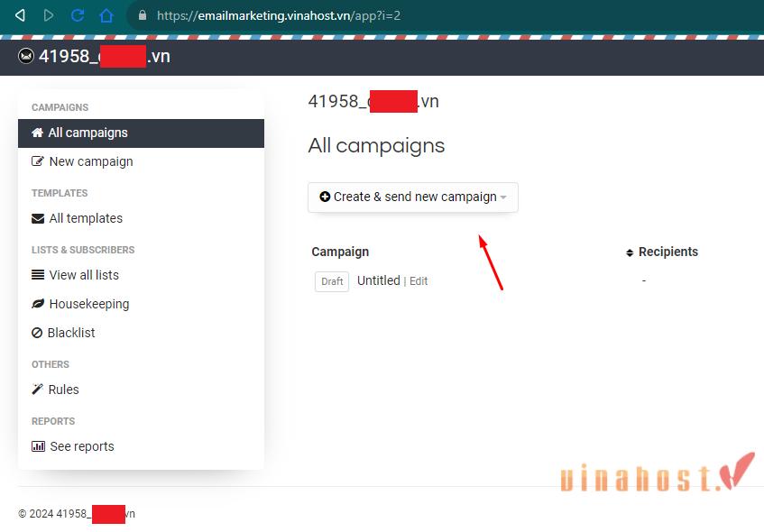Click the padlock site security icon
Viewport: 764px width, 532px height.
(x=143, y=15)
